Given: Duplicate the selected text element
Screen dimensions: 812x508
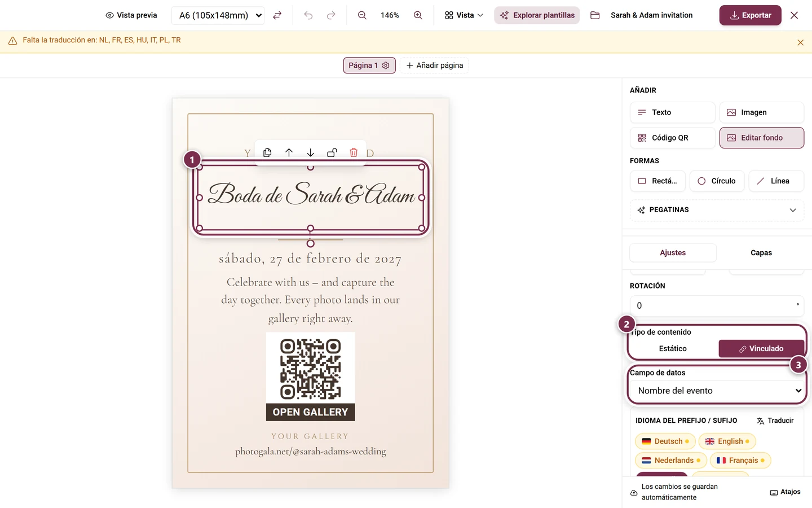Looking at the screenshot, I should (x=267, y=152).
